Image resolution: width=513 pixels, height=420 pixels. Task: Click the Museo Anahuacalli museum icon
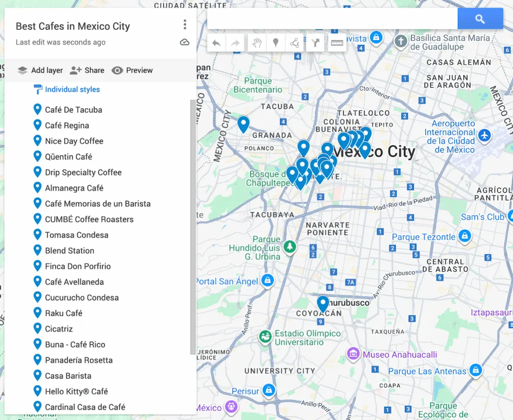click(353, 354)
